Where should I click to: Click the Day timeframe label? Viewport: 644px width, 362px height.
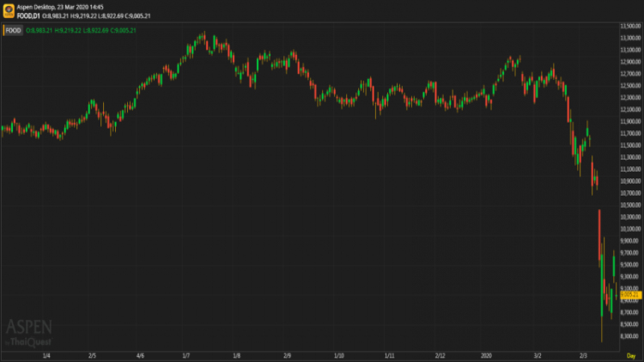tap(630, 355)
